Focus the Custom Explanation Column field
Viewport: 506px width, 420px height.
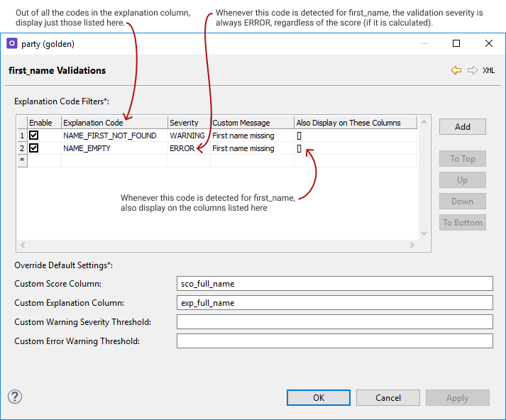pyautogui.click(x=334, y=303)
